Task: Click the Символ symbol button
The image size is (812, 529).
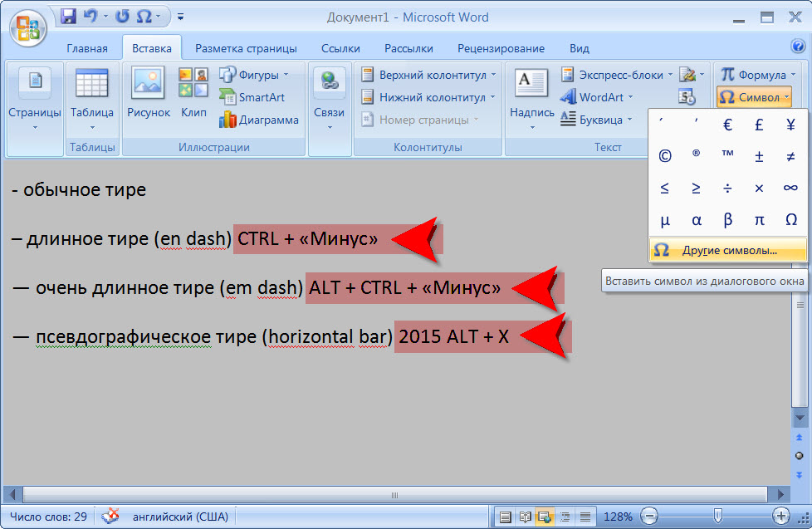Action: pos(754,97)
